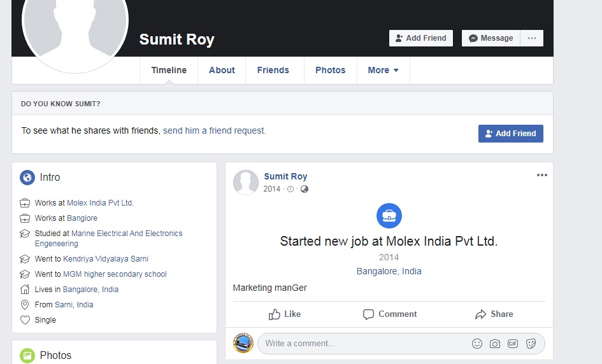Click the blue Add Friend button
The height and width of the screenshot is (364, 602).
point(510,134)
